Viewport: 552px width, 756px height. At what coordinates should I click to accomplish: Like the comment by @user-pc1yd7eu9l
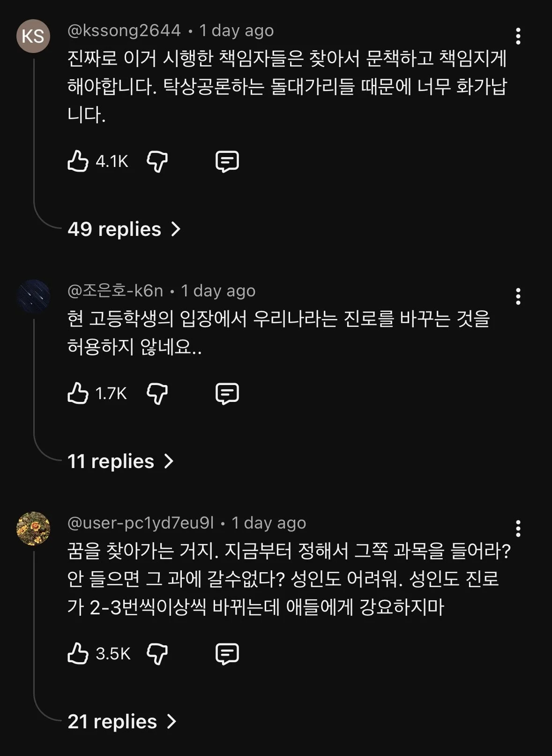point(78,653)
